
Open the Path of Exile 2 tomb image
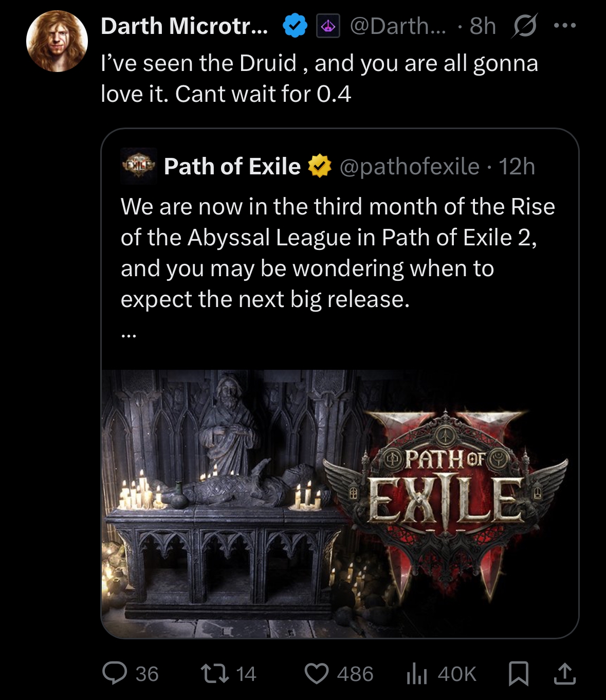(x=339, y=503)
